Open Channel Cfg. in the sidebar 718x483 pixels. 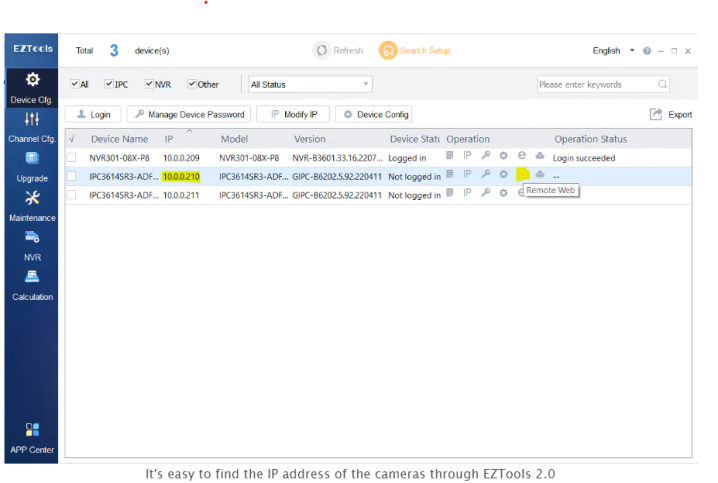[x=32, y=127]
